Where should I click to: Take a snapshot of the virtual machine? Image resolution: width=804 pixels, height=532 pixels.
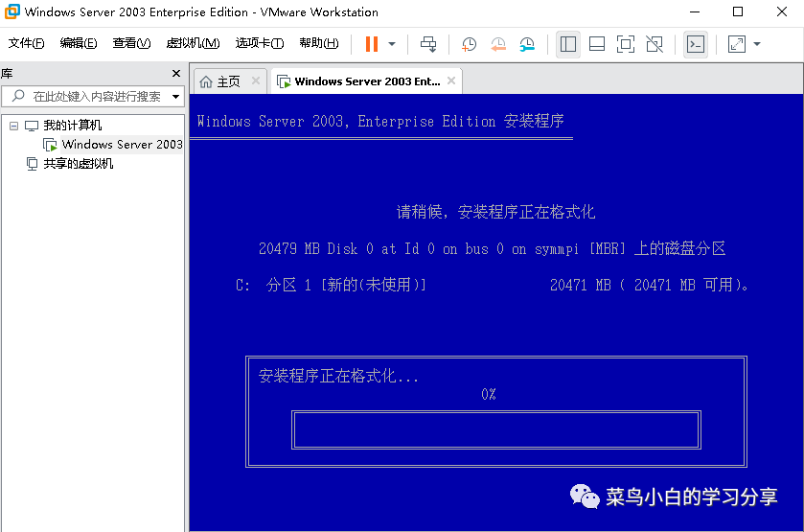click(x=469, y=44)
